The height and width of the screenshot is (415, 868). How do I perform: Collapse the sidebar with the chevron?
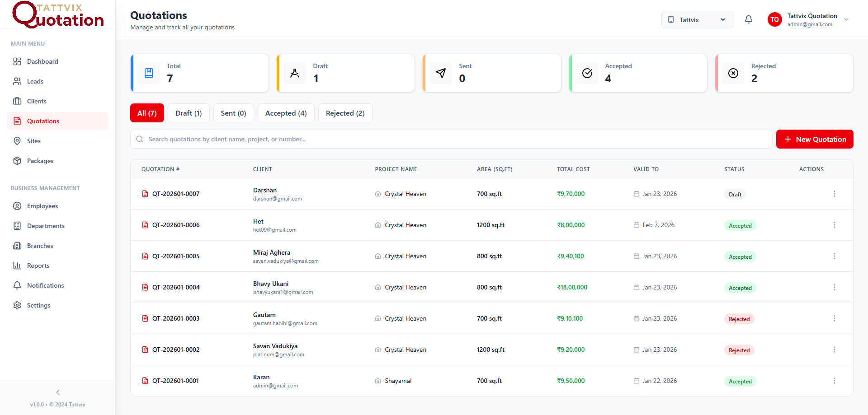[x=57, y=392]
